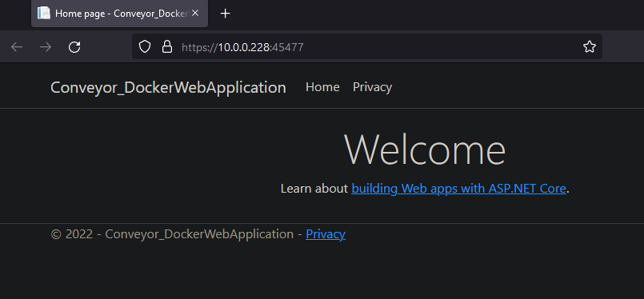This screenshot has height=299, width=644.
Task: Bookmark this page with the star icon
Action: (590, 47)
